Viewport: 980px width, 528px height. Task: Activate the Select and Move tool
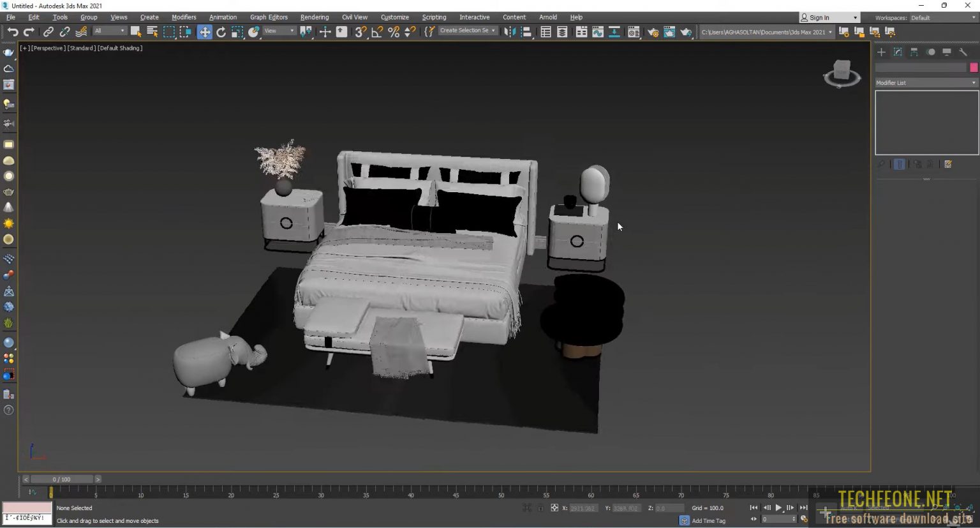[205, 32]
